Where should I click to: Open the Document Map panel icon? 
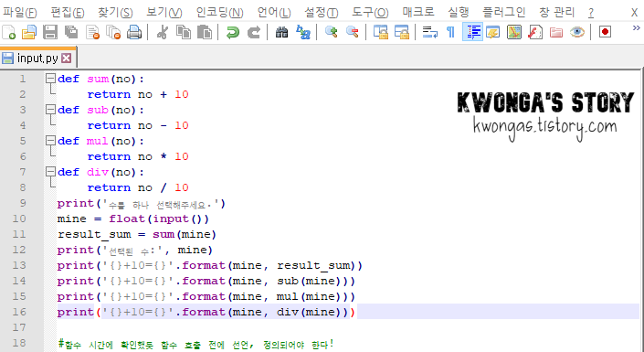514,32
